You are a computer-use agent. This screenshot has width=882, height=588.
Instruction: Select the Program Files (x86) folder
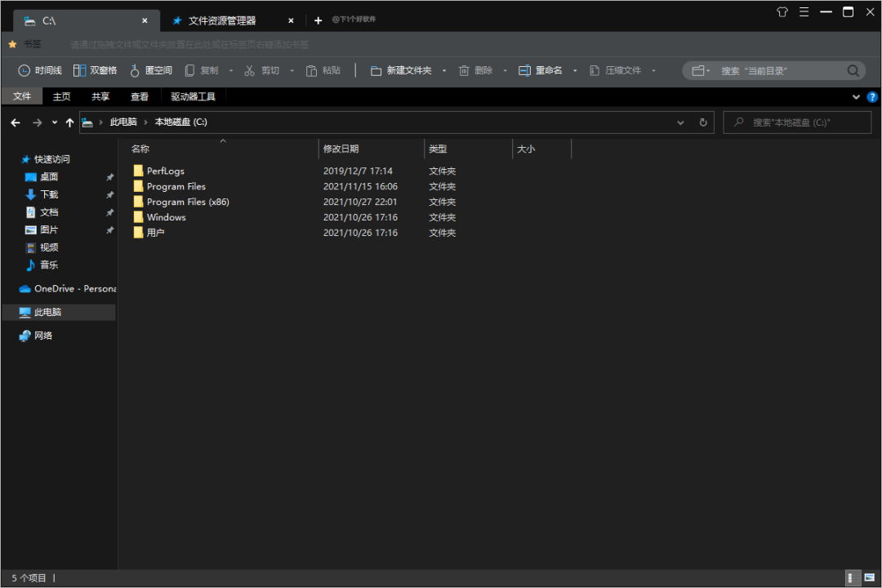187,202
